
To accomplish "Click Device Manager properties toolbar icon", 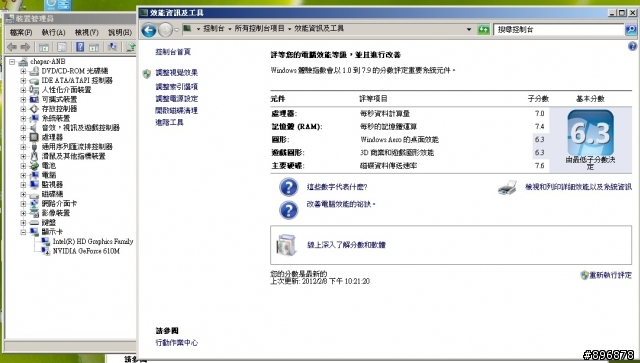I will pyautogui.click(x=62, y=47).
